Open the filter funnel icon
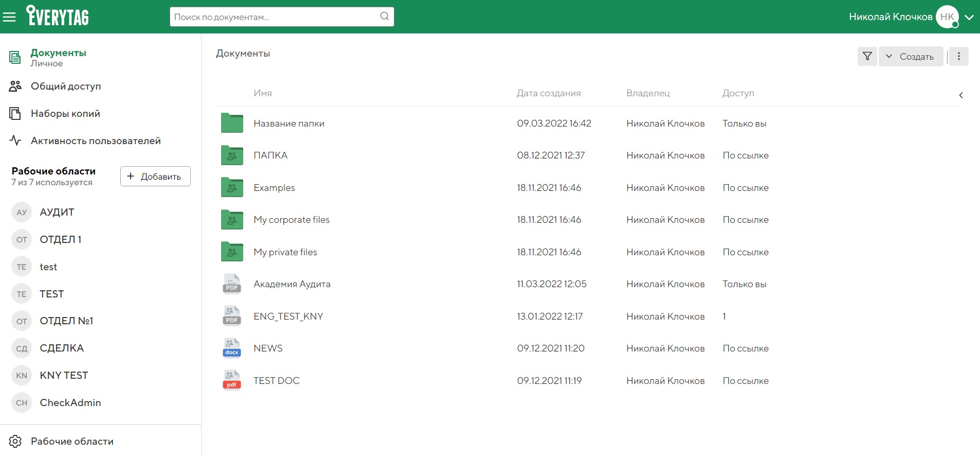This screenshot has height=456, width=980. click(x=867, y=57)
